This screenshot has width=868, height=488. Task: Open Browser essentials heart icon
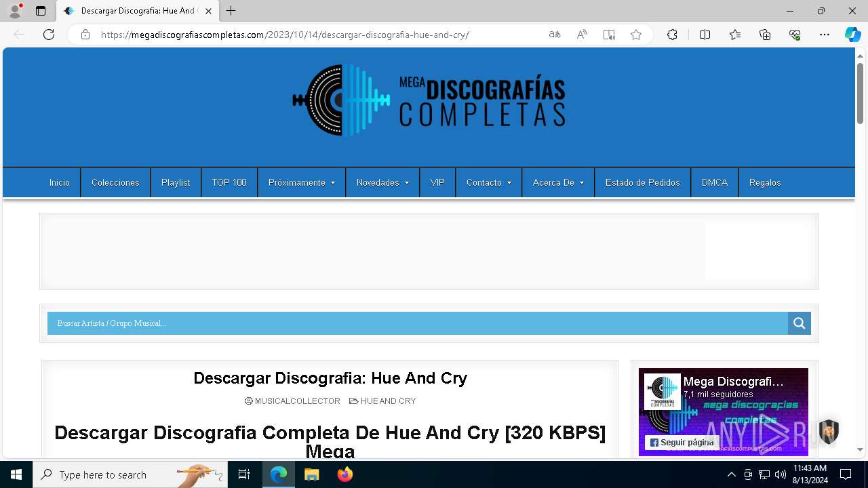coord(795,35)
